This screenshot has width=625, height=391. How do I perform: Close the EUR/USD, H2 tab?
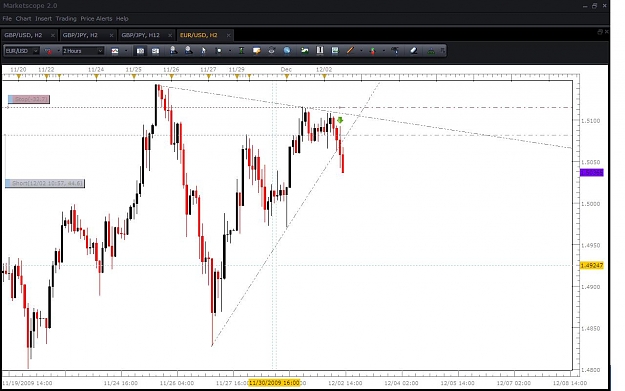[228, 35]
